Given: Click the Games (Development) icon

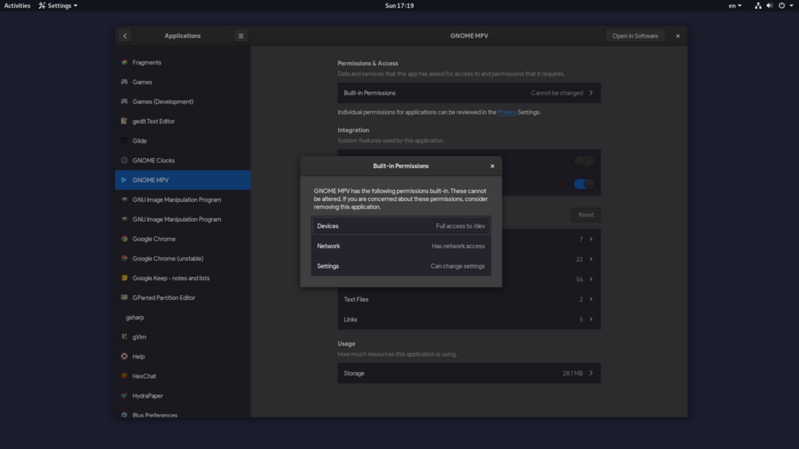Looking at the screenshot, I should tap(124, 101).
